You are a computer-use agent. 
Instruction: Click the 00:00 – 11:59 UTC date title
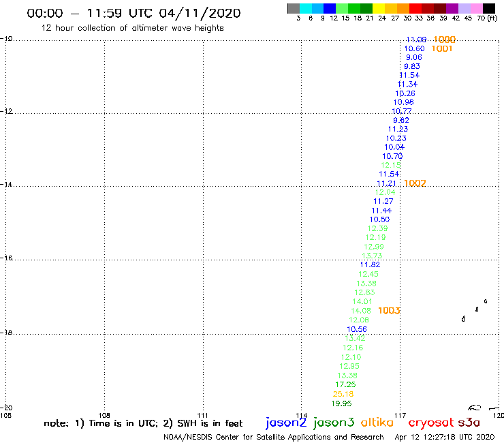[133, 14]
